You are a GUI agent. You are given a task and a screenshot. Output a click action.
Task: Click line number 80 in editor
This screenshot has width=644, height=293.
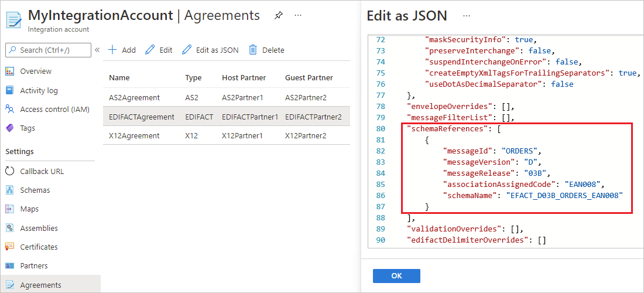(381, 128)
